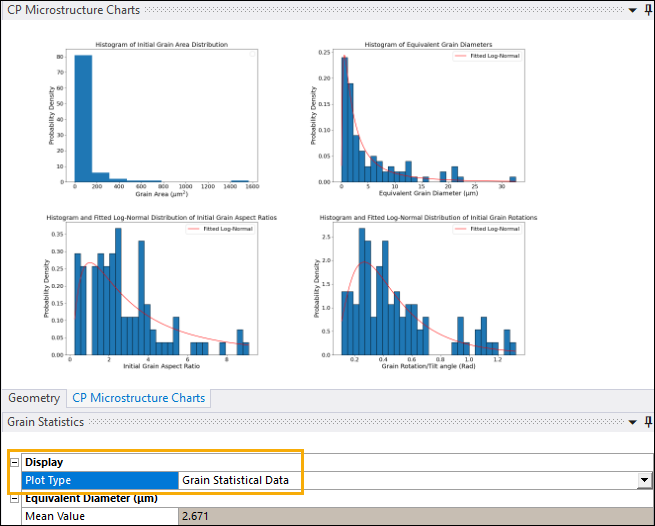The image size is (655, 526).
Task: Click the CP Microstructure Charts panel title
Action: [x=74, y=10]
